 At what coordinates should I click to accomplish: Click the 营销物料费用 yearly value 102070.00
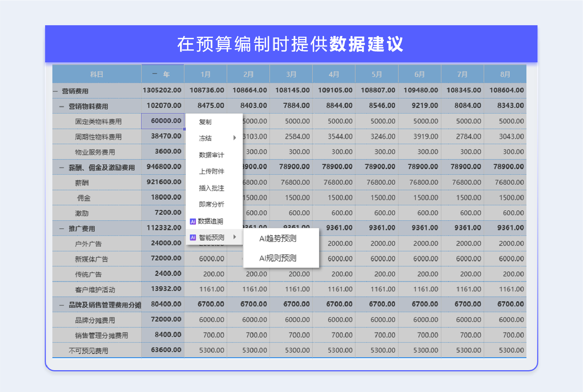[x=164, y=106]
